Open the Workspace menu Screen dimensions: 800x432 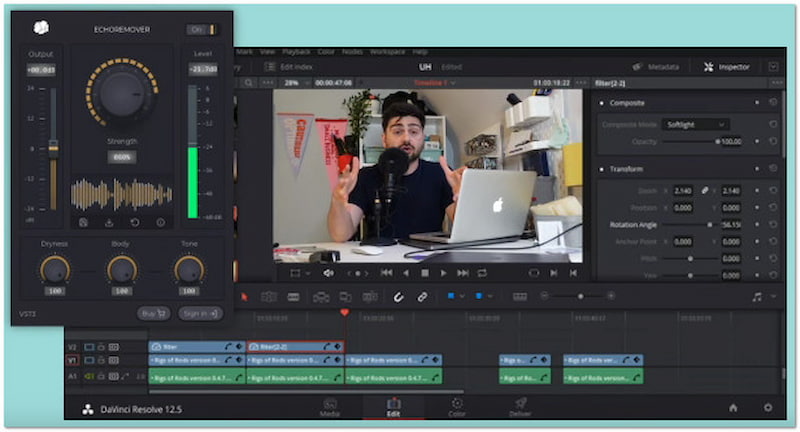click(387, 52)
